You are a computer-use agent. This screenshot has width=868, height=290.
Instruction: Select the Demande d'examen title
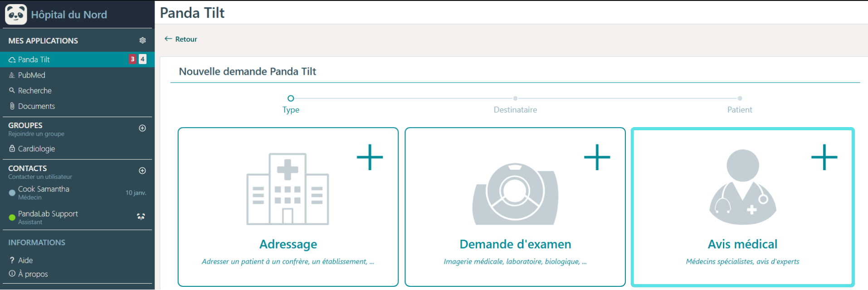point(515,244)
